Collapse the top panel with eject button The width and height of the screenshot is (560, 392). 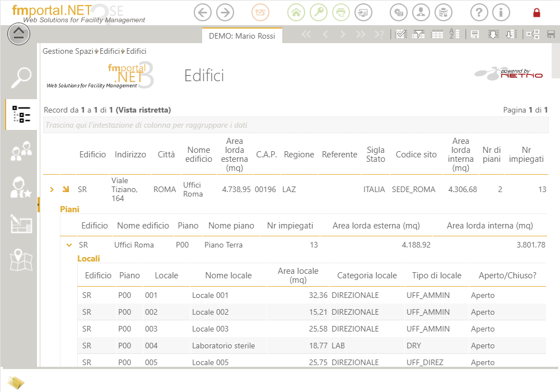[x=18, y=34]
